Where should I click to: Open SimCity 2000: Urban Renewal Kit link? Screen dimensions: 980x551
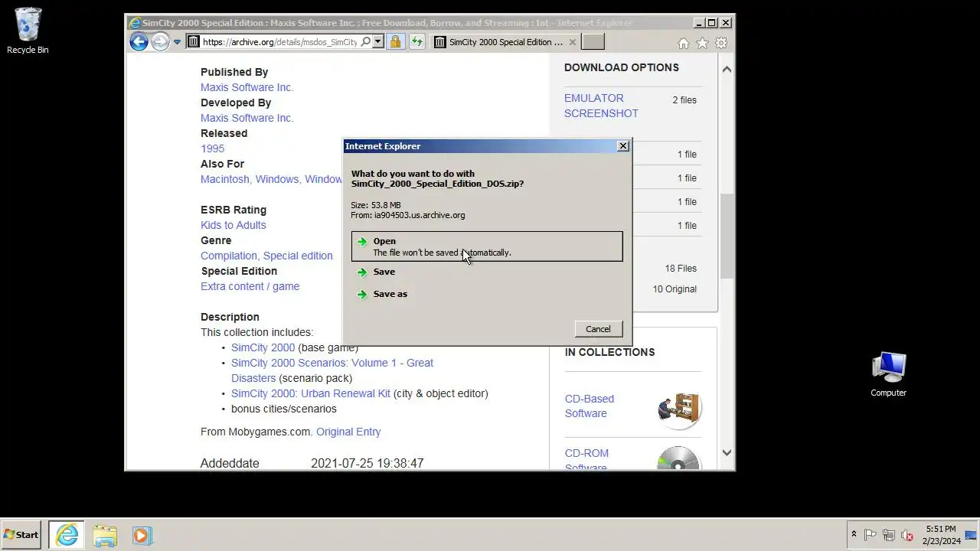click(x=310, y=393)
